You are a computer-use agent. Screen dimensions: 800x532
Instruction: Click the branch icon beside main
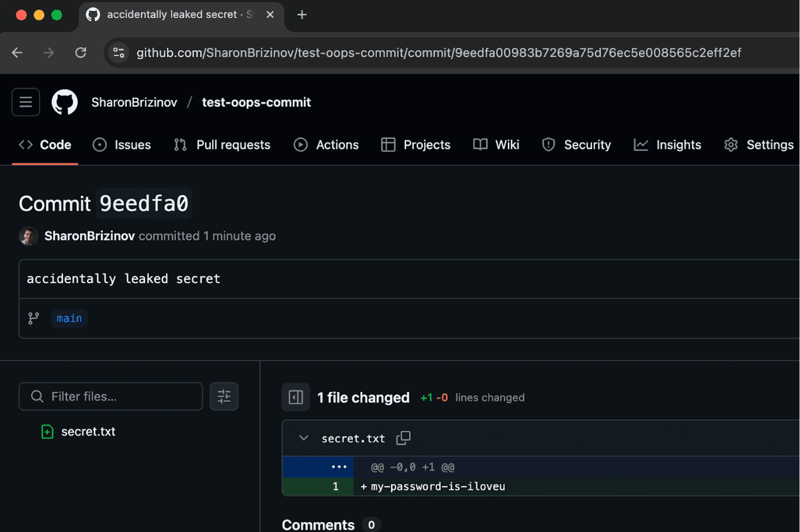(34, 318)
